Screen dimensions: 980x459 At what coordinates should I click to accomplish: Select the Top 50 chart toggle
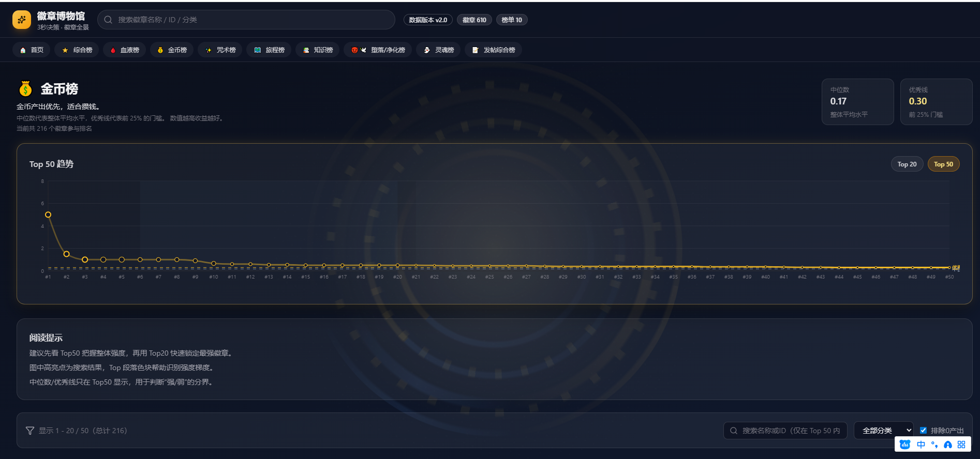click(943, 164)
